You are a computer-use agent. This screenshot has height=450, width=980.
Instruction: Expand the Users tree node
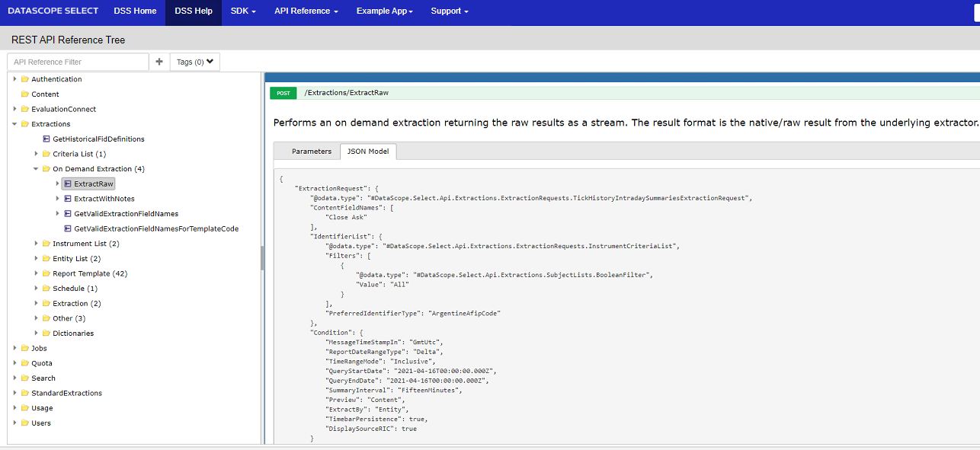[x=14, y=423]
